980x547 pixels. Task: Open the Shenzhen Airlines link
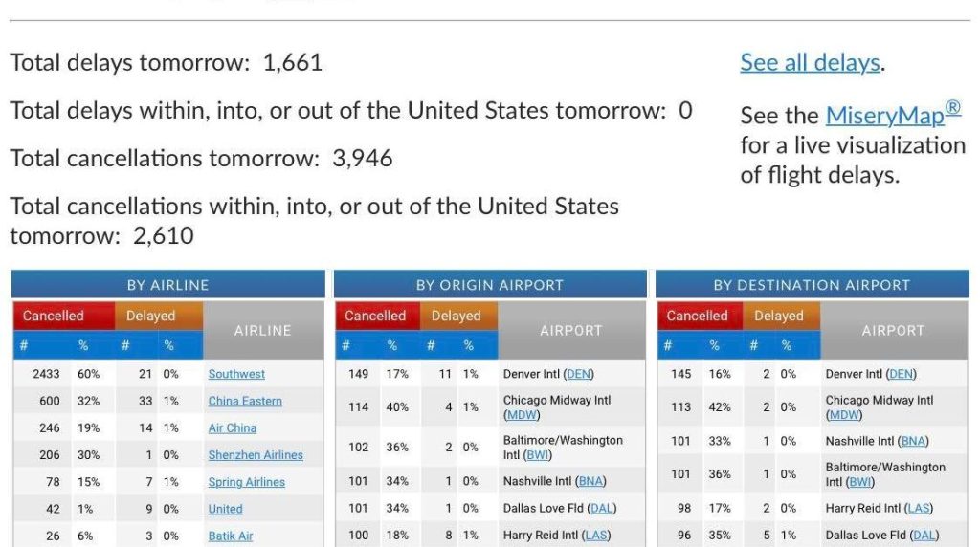coord(256,454)
